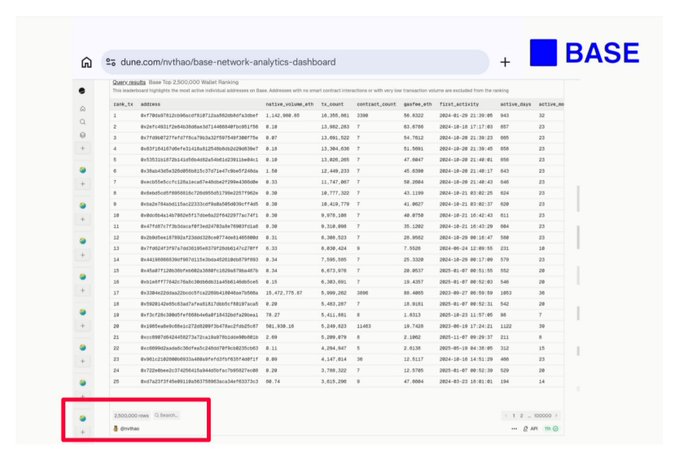This screenshot has height=467, width=679.
Task: Click the API button
Action: pos(530,428)
